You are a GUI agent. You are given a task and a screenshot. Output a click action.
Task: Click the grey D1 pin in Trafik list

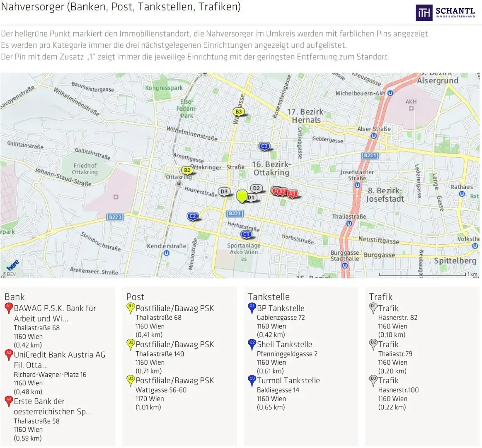pos(373,309)
